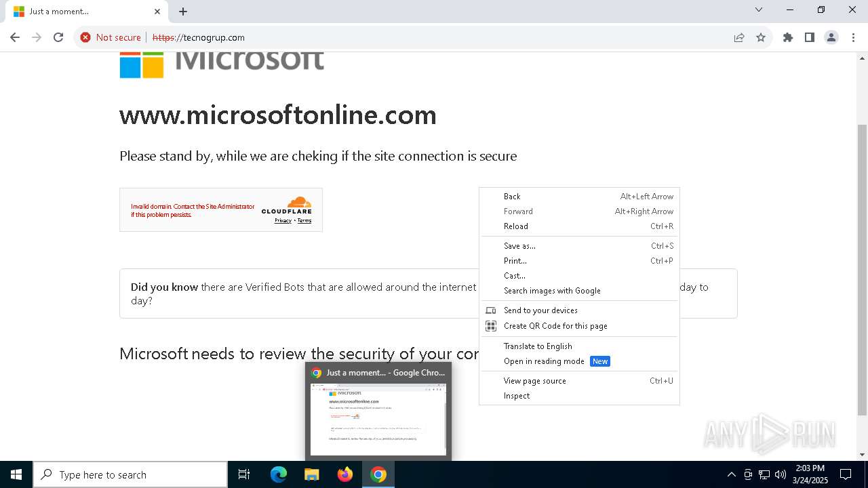The image size is (868, 488).
Task: Click the share page icon in address bar
Action: pos(739,37)
